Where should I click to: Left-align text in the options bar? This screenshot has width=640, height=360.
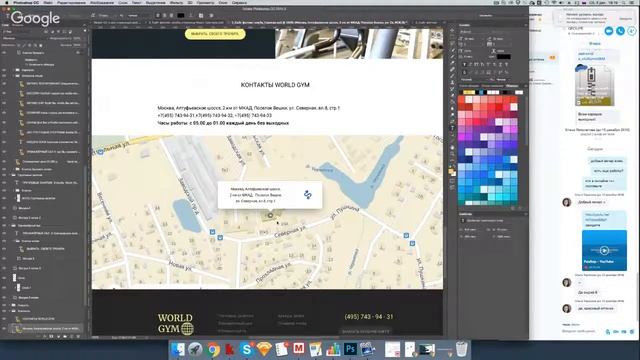coord(158,16)
